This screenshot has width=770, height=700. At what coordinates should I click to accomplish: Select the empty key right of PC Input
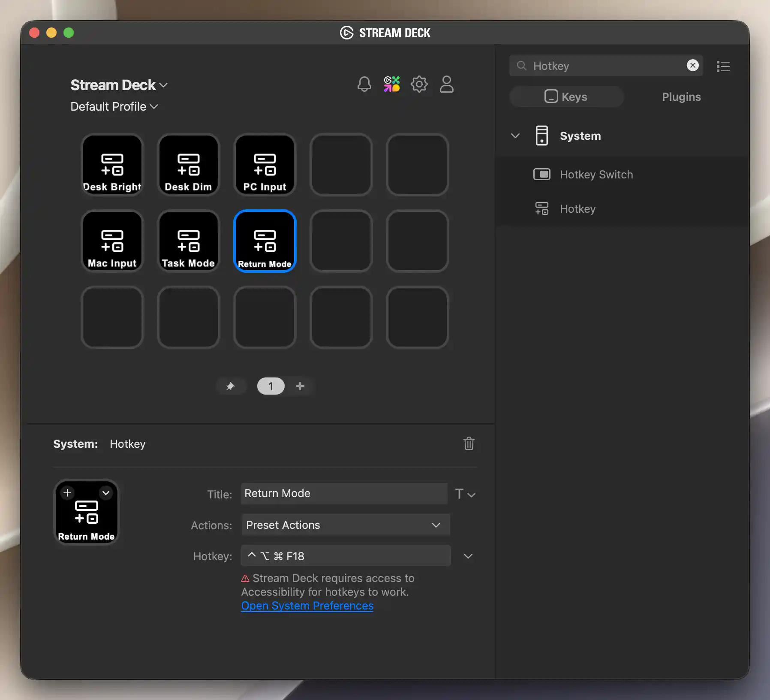pyautogui.click(x=341, y=165)
